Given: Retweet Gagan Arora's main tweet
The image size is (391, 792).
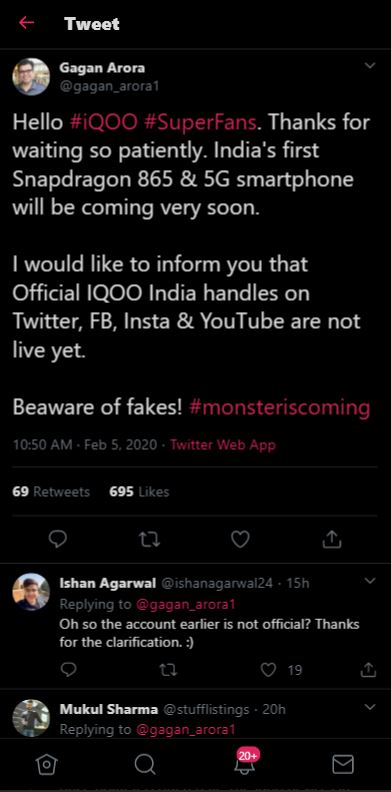Looking at the screenshot, I should tap(149, 539).
